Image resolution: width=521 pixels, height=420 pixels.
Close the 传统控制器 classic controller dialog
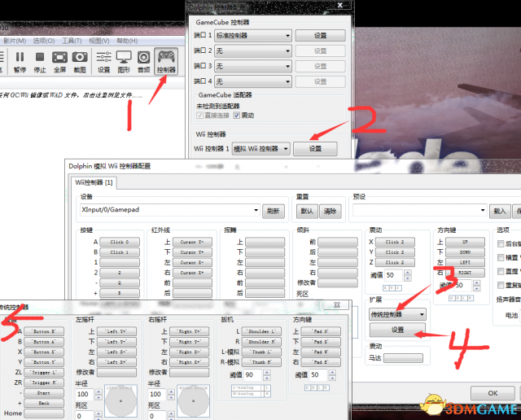click(337, 304)
